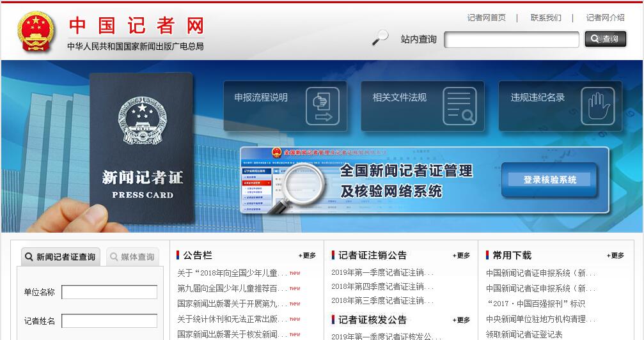Open 记者网介绍 link

click(x=605, y=18)
